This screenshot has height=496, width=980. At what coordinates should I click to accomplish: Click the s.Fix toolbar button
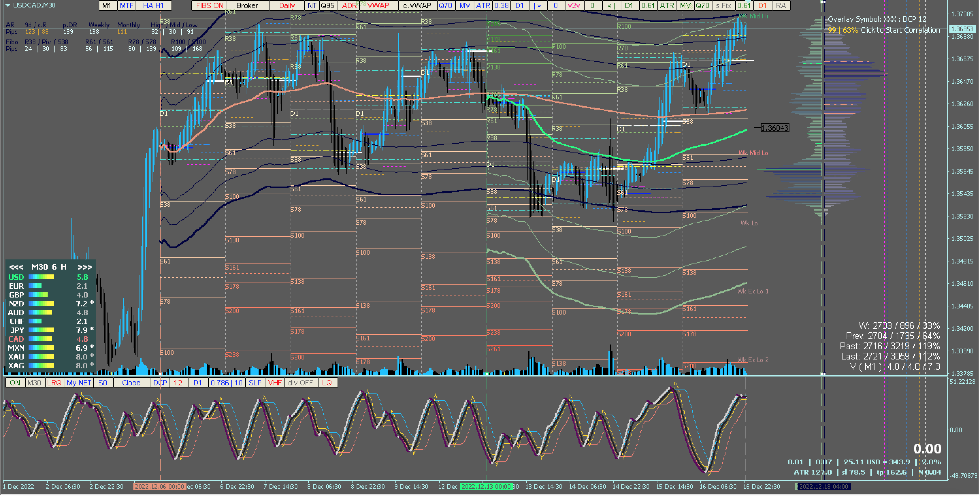(723, 5)
